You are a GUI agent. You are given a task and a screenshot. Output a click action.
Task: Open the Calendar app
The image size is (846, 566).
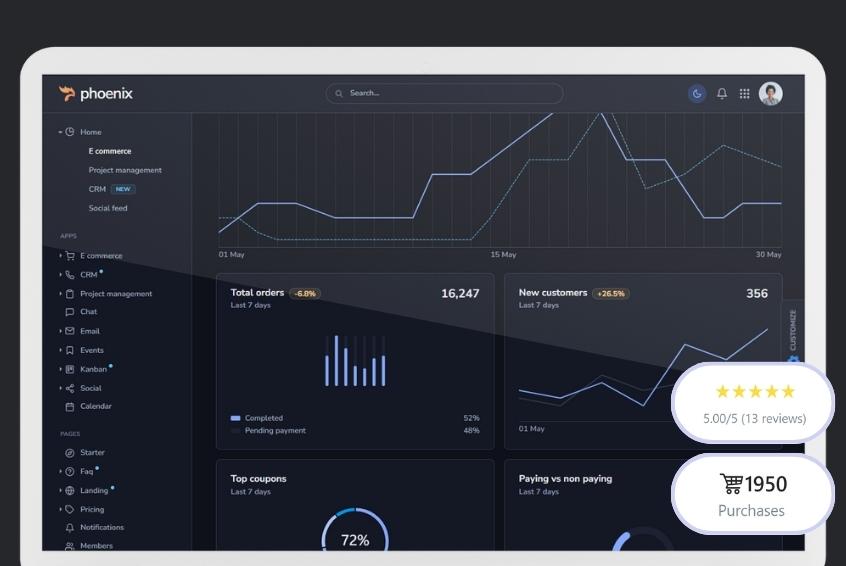pyautogui.click(x=95, y=406)
